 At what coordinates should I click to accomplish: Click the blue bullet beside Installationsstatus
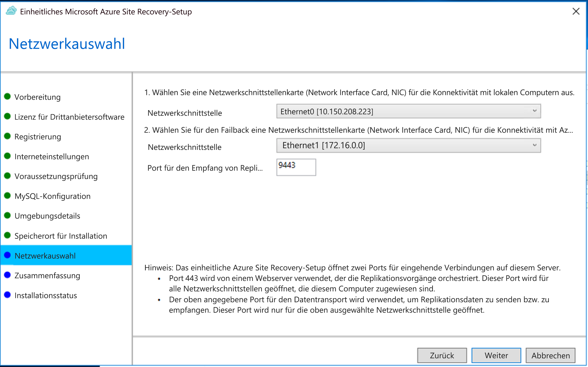pos(7,295)
